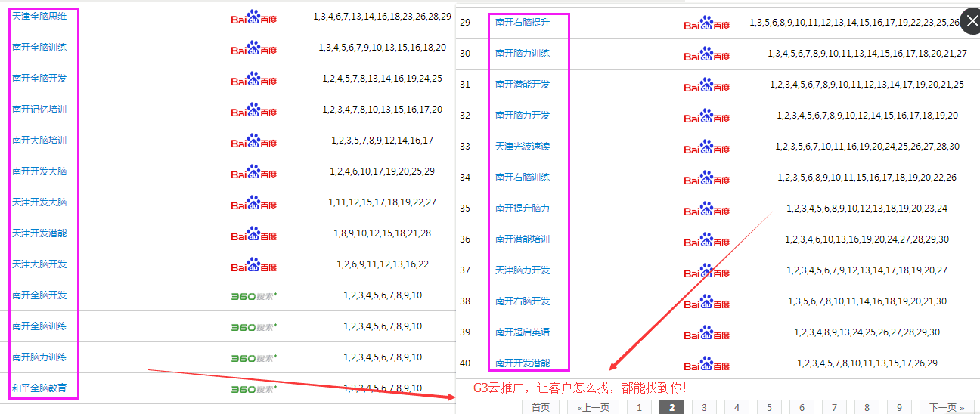
Task: Click Baidu logo in row 40 南开开发潜能
Action: pyautogui.click(x=707, y=364)
